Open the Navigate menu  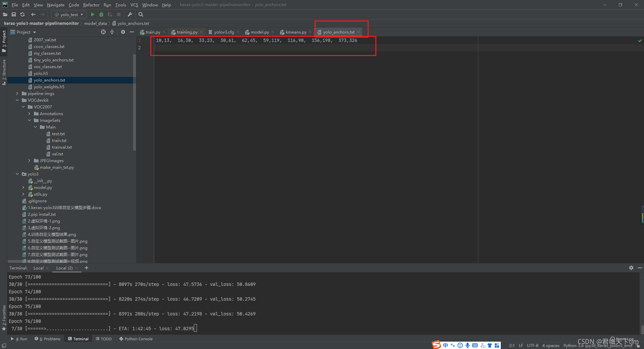click(x=56, y=5)
